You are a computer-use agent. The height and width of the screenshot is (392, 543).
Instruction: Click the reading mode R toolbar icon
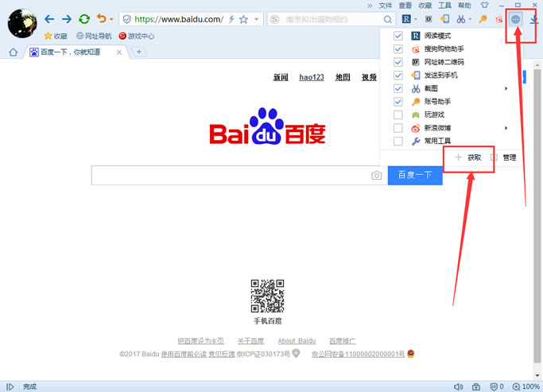406,19
